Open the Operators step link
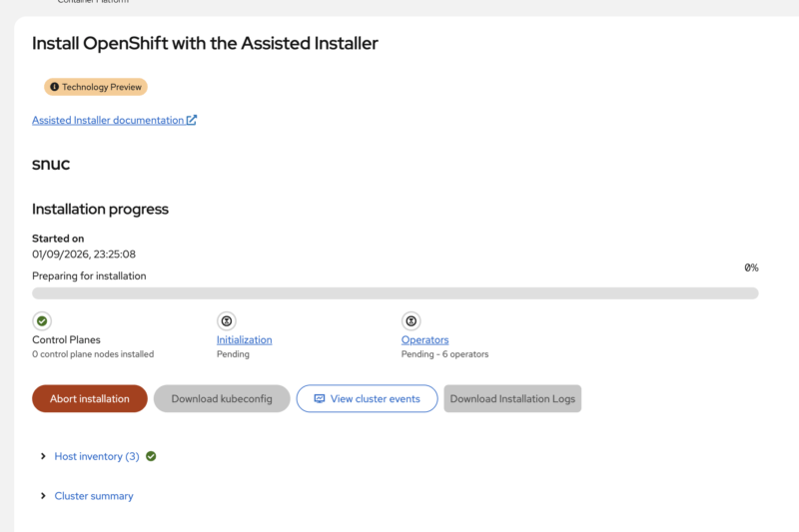Screen dimensions: 799x532 tap(425, 339)
